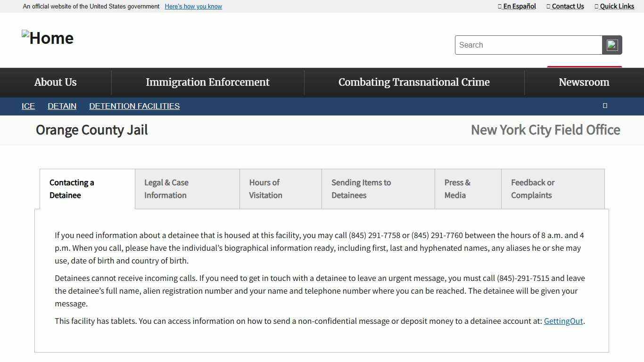Click the search magnifier icon
The width and height of the screenshot is (644, 362).
pos(612,45)
